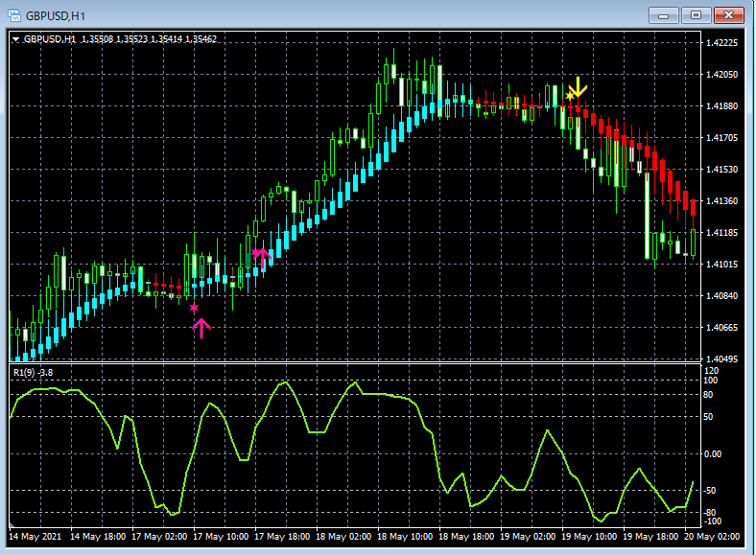
Task: Select the R1(9) -3.8 indicator label
Action: coord(33,373)
